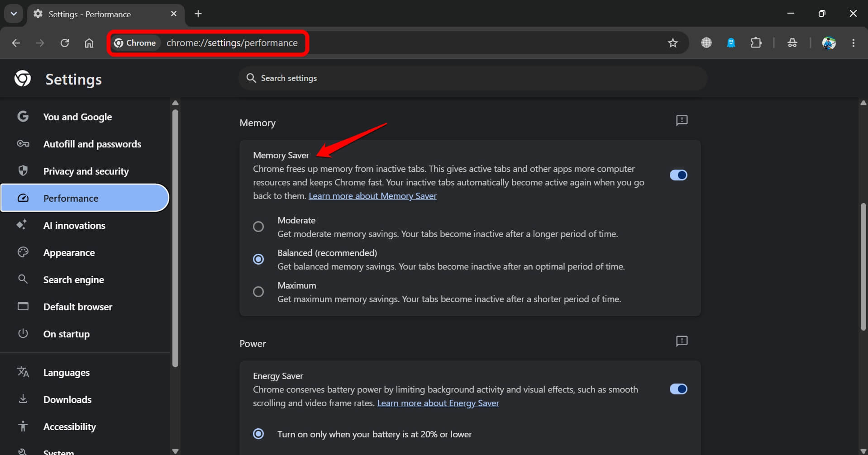This screenshot has width=868, height=455.
Task: Select the Moderate memory savings option
Action: [258, 227]
